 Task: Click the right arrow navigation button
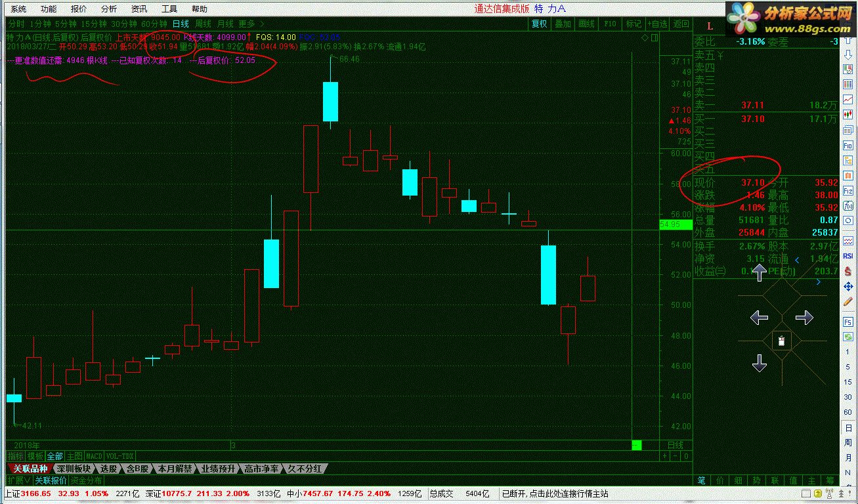point(804,318)
